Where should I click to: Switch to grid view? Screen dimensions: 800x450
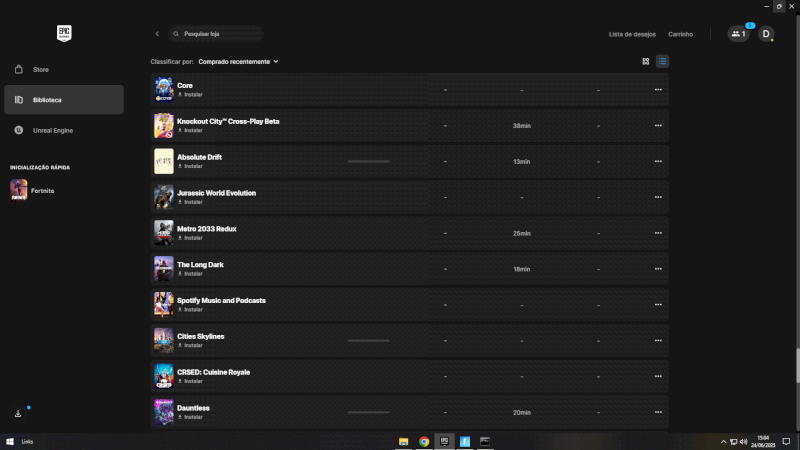click(645, 61)
